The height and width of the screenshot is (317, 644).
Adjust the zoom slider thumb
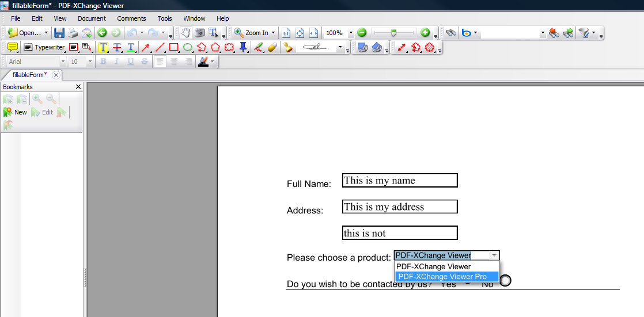click(393, 33)
